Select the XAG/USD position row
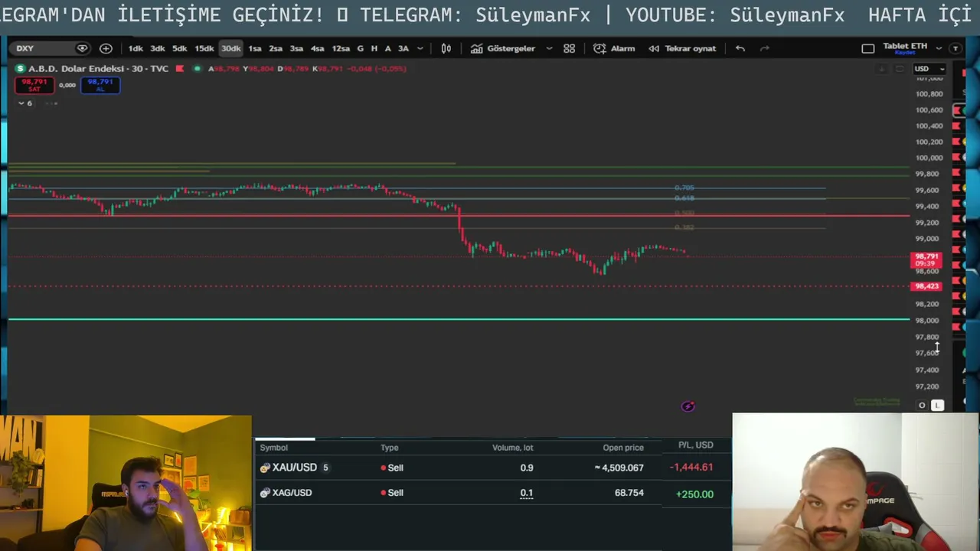The image size is (980, 551). [494, 493]
